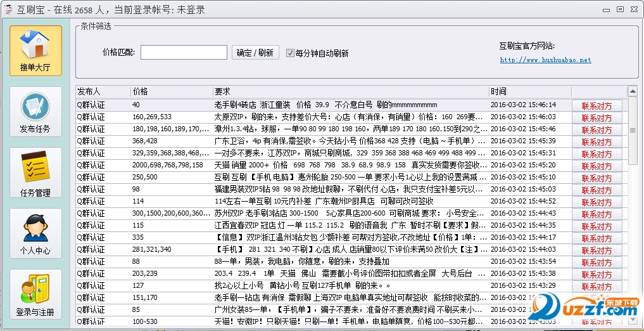Select row requirement starting 一对多不要来

tap(350, 153)
